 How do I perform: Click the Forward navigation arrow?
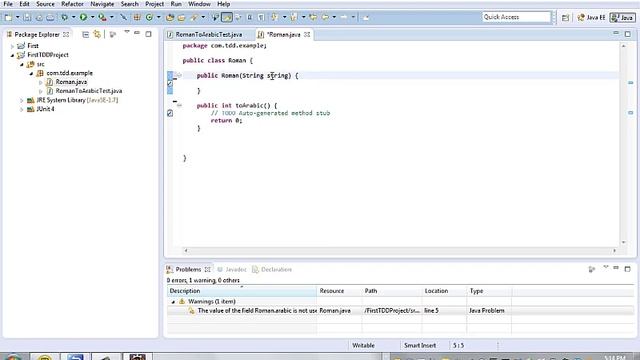[344, 17]
